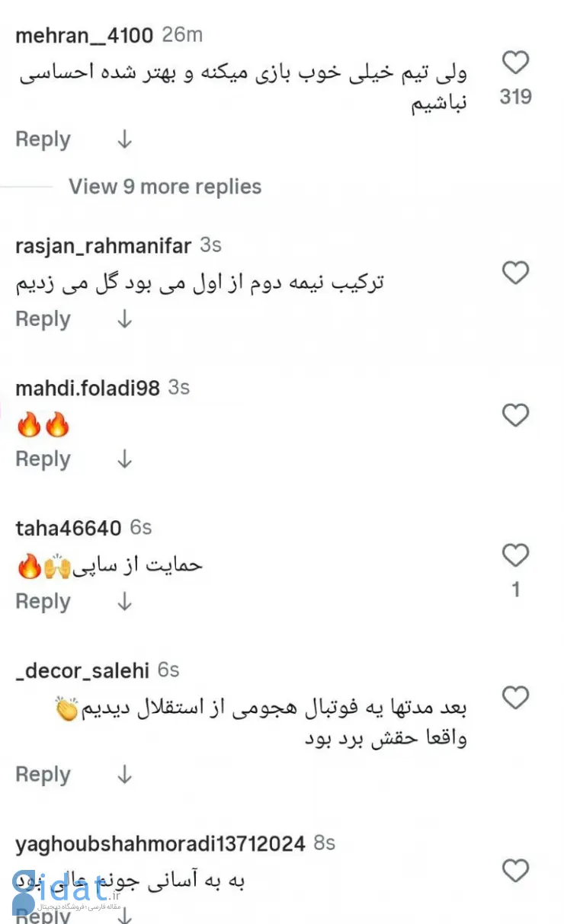
Task: Open taha46640's profile via username
Action: [x=68, y=528]
